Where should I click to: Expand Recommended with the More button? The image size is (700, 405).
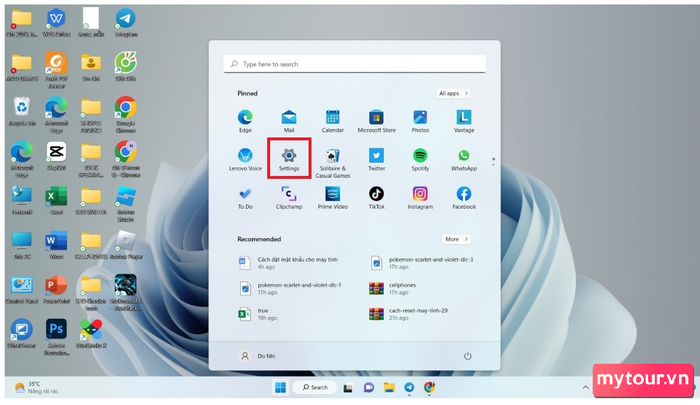(x=456, y=239)
